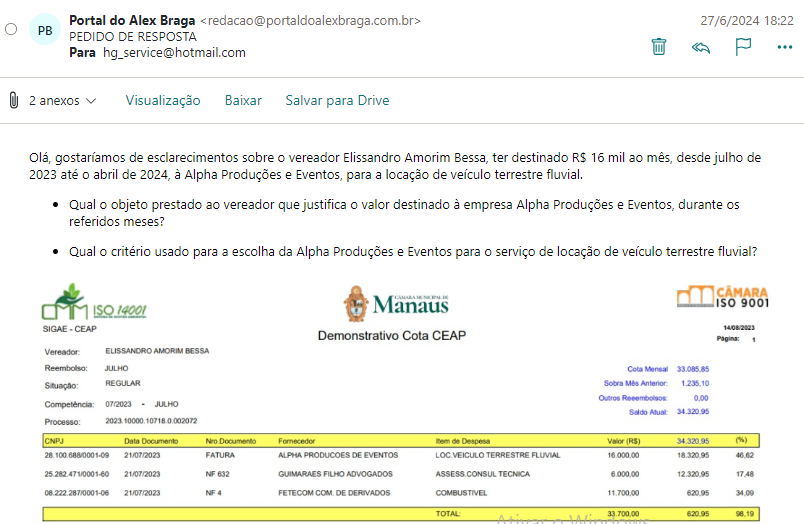
Task: Delete the email with the trash icon
Action: (659, 47)
